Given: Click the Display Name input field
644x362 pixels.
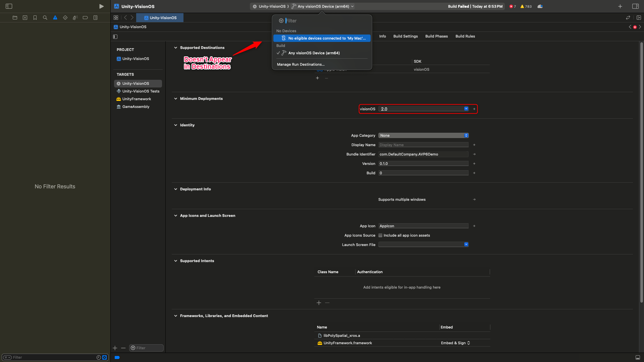Looking at the screenshot, I should pos(423,145).
